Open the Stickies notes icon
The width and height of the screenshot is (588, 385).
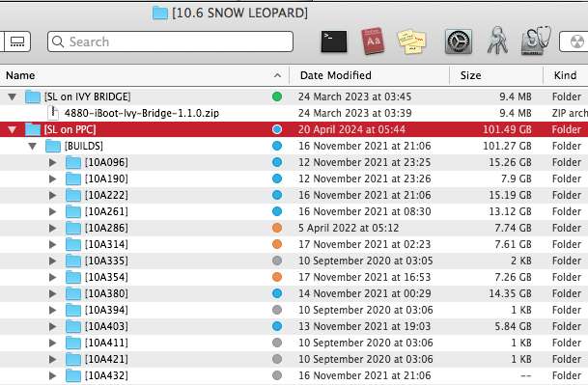pyautogui.click(x=411, y=41)
